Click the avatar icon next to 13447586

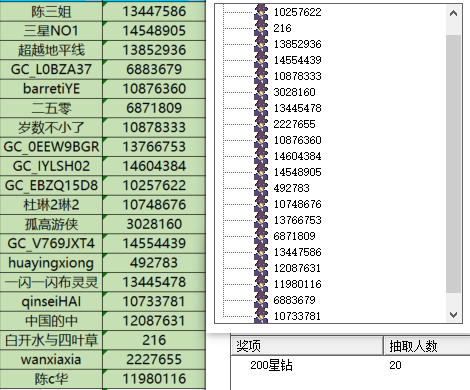point(261,252)
